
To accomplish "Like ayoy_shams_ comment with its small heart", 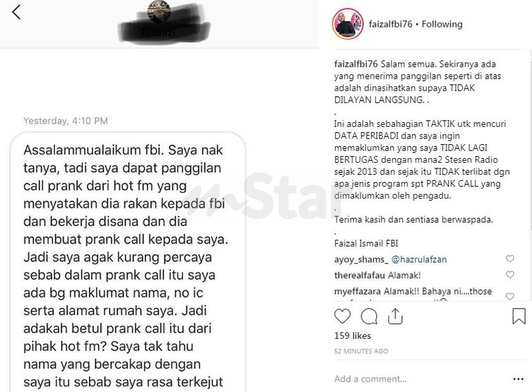I will [510, 259].
